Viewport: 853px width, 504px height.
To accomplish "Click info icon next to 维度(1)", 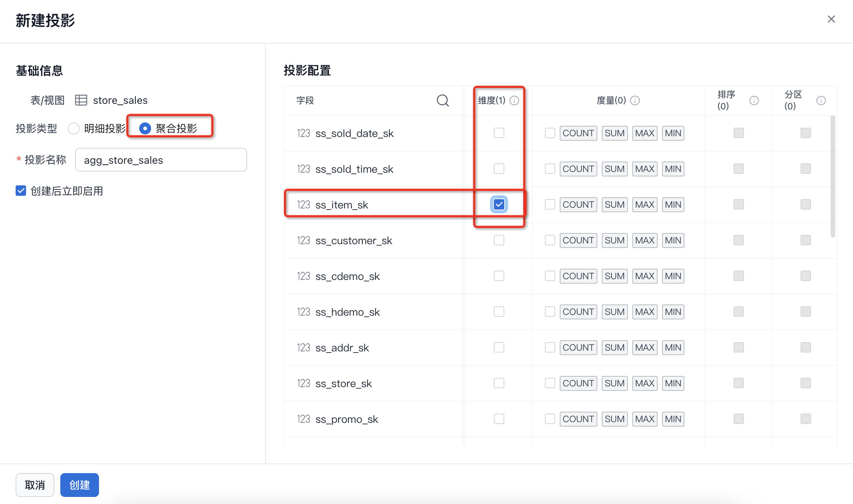I will click(514, 101).
